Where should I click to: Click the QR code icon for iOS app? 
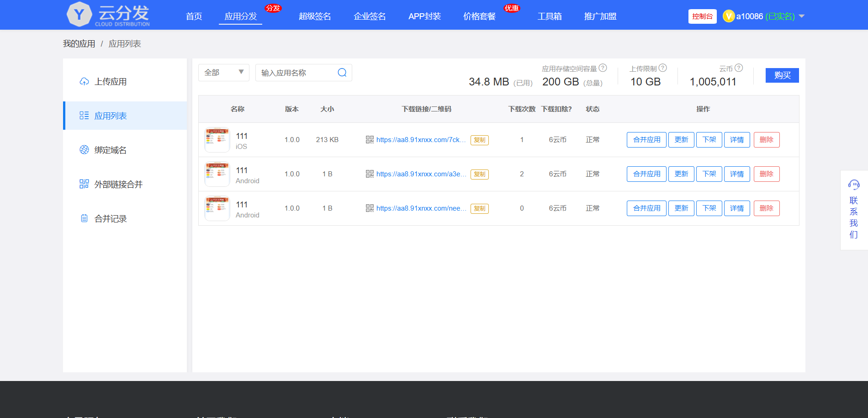pos(370,140)
